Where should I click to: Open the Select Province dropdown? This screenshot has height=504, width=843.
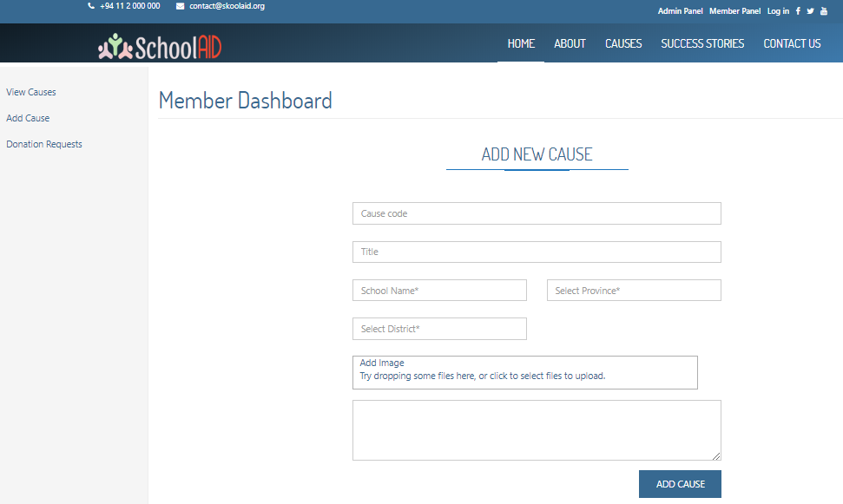(x=634, y=291)
